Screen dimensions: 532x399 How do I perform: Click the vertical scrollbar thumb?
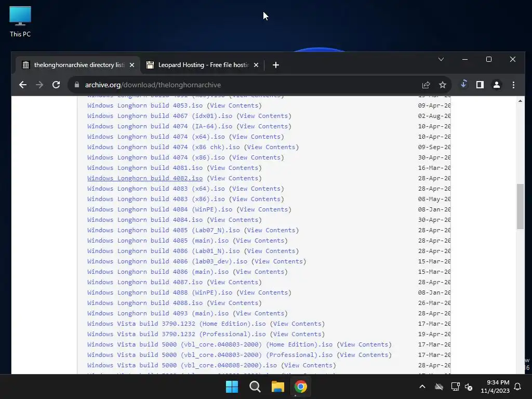[520, 206]
